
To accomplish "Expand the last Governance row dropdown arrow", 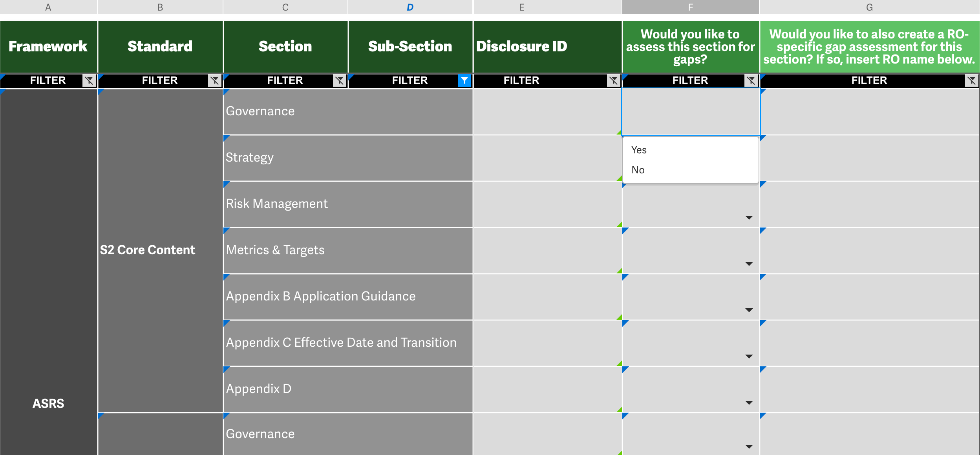I will 749,447.
